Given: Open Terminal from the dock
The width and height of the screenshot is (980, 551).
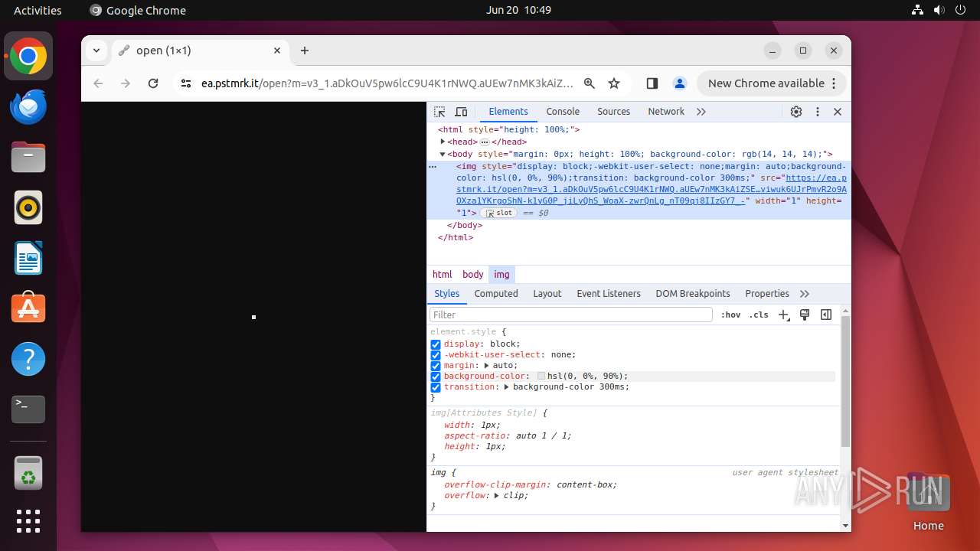Looking at the screenshot, I should (28, 409).
